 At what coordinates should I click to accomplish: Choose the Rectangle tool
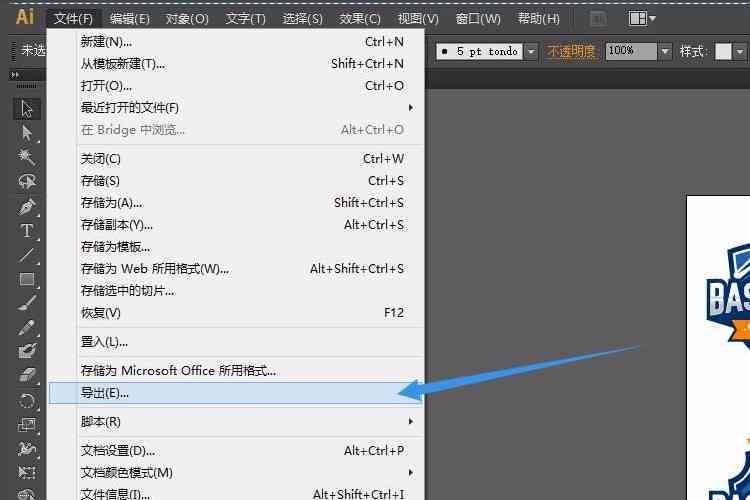pos(27,279)
